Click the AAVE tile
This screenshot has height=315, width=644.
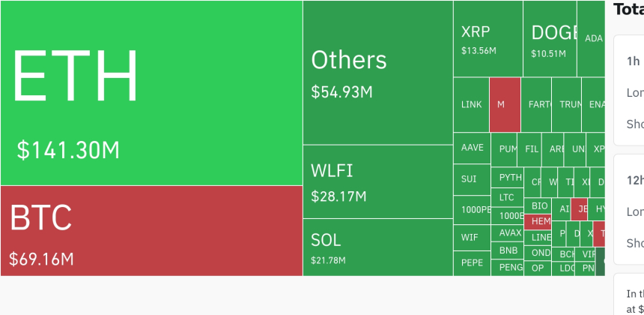[472, 148]
